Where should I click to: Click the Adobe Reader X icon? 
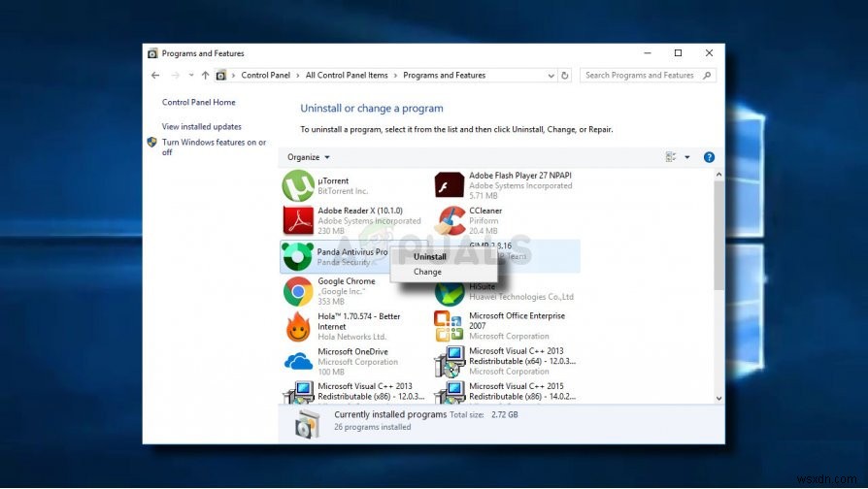(298, 220)
